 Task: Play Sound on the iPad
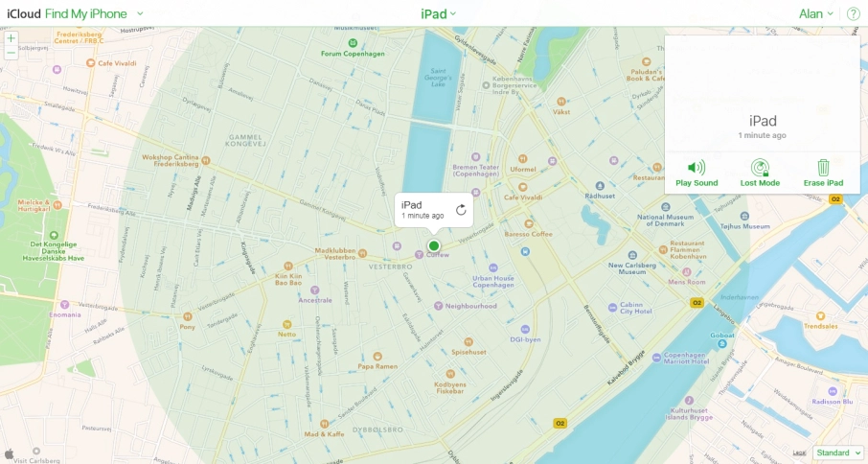pos(697,174)
